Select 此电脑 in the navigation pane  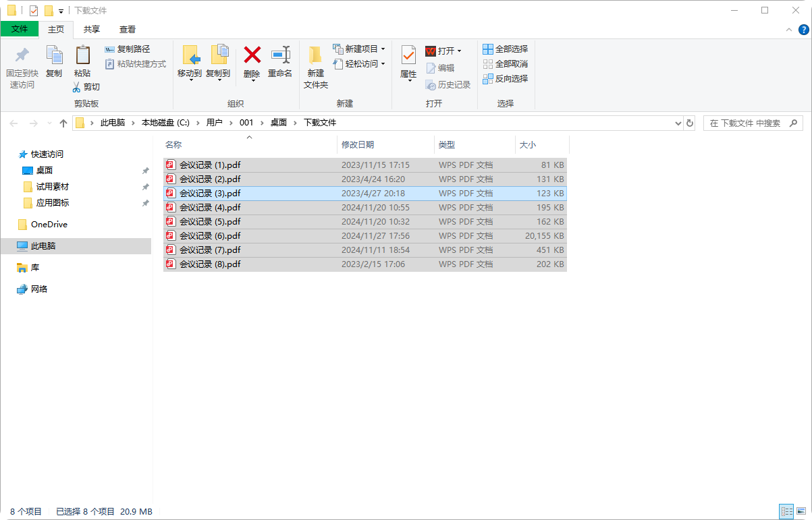(43, 246)
